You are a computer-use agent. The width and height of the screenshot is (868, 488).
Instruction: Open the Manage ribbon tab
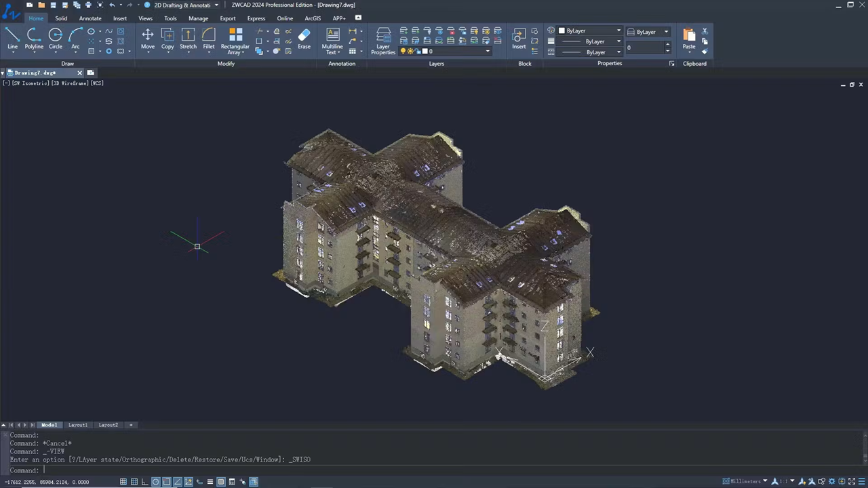(x=198, y=18)
